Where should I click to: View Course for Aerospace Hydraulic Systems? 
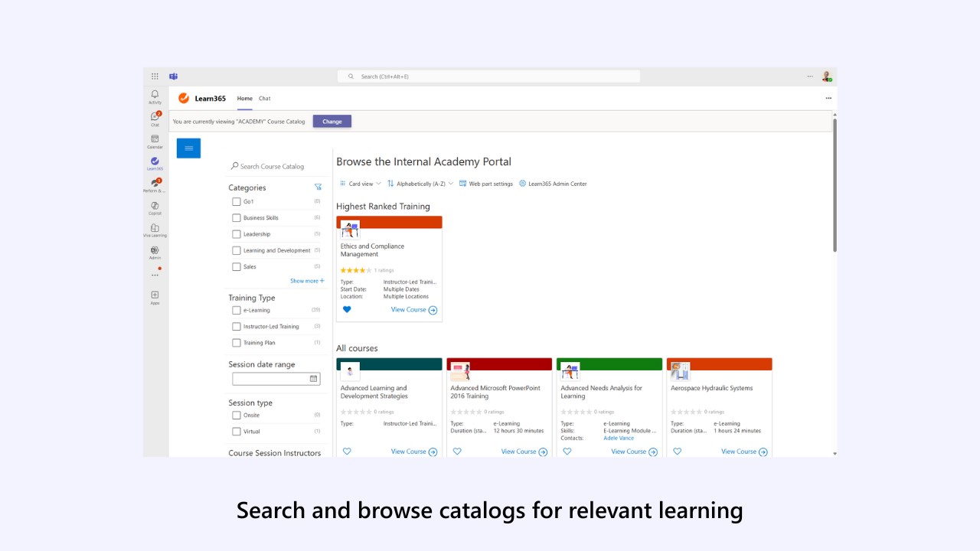tap(745, 452)
